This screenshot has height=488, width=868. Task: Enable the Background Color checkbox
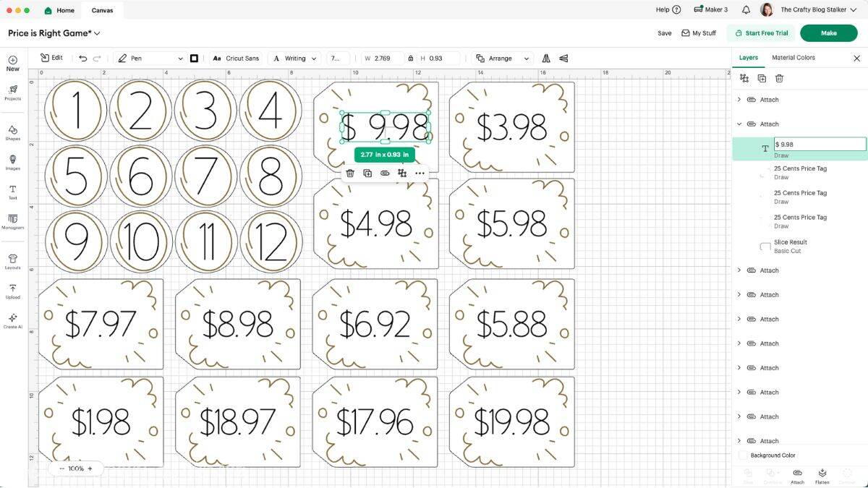[744, 455]
